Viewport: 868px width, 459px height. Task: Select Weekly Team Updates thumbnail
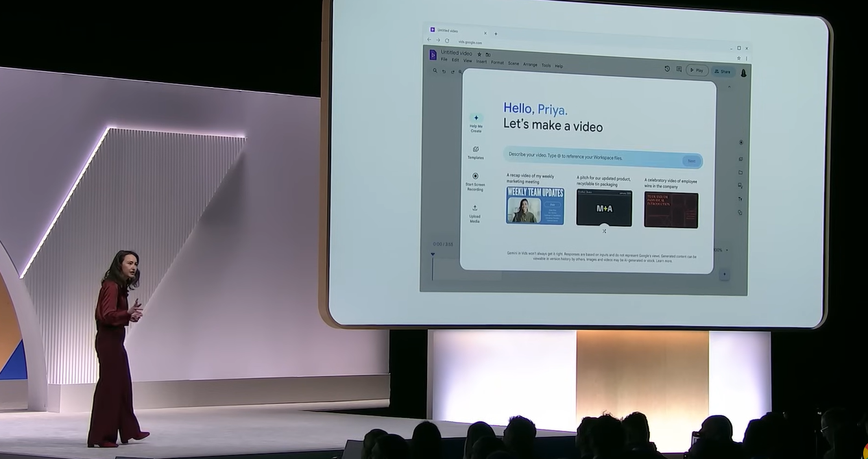[x=535, y=205]
